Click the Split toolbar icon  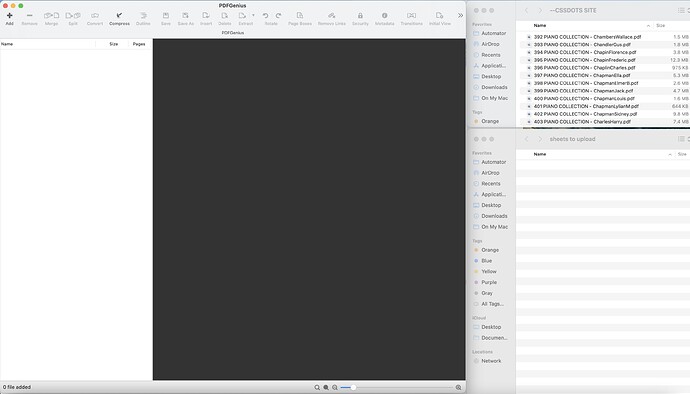pos(73,18)
